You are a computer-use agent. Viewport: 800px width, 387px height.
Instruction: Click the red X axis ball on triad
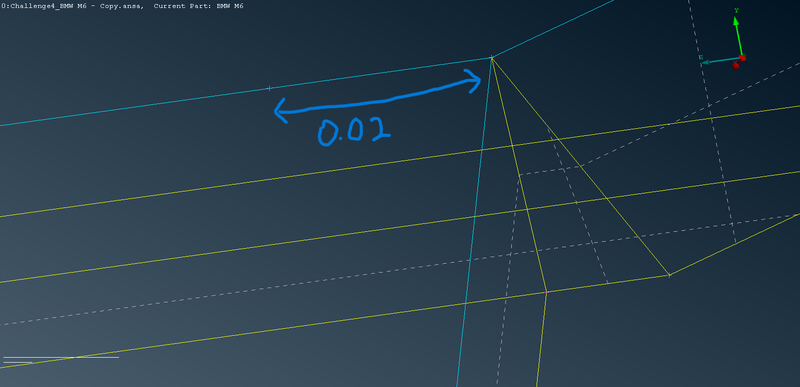point(736,66)
